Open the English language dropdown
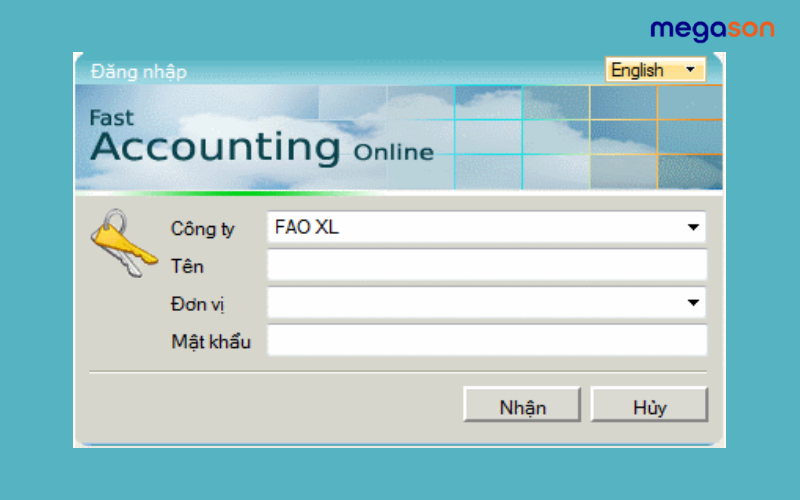 click(656, 69)
